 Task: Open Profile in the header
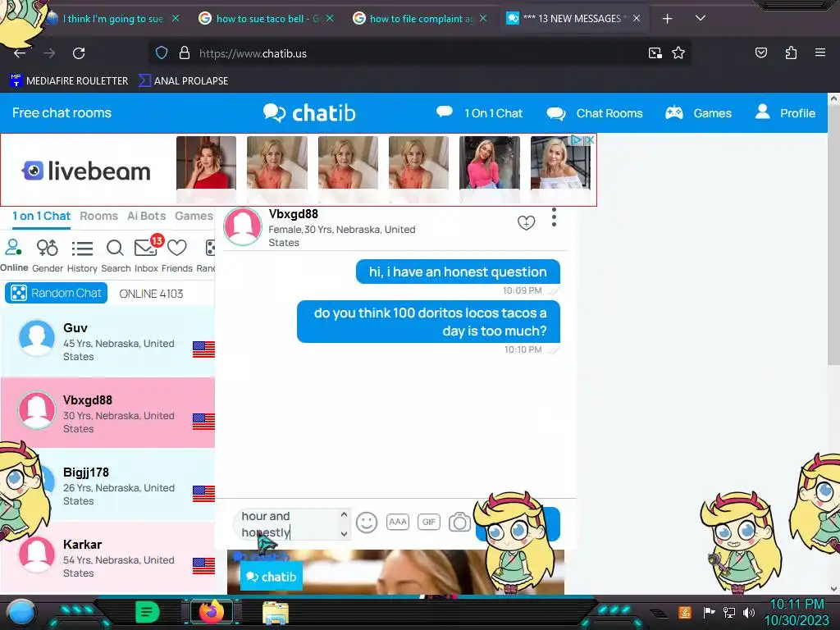point(785,113)
